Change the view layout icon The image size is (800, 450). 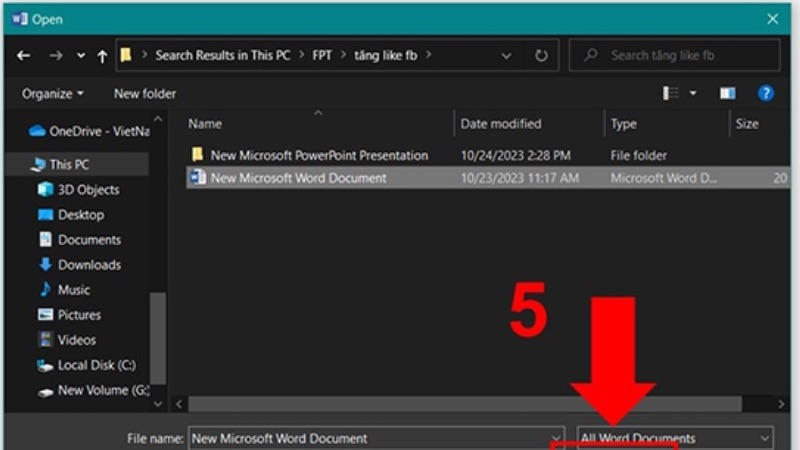click(670, 93)
